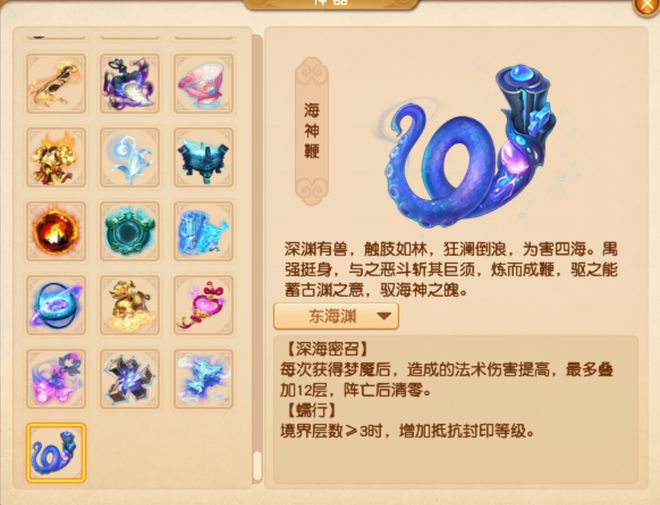Pick the green round mirror artifact
The image size is (660, 505).
[130, 231]
